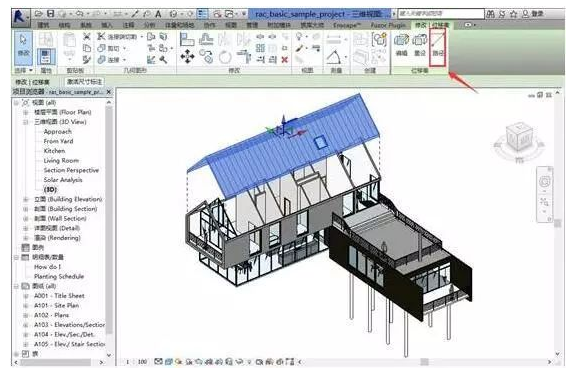Click the binoculars search icon

click(490, 14)
